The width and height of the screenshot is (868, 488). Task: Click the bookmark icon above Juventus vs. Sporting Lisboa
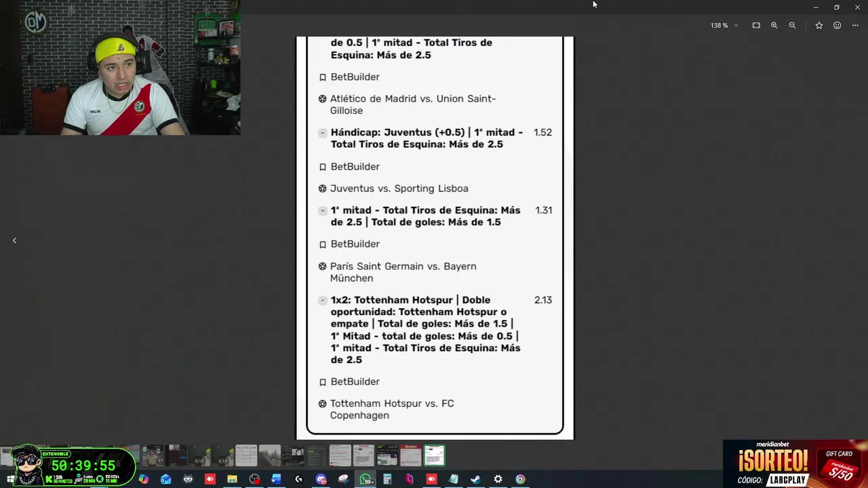tap(323, 167)
